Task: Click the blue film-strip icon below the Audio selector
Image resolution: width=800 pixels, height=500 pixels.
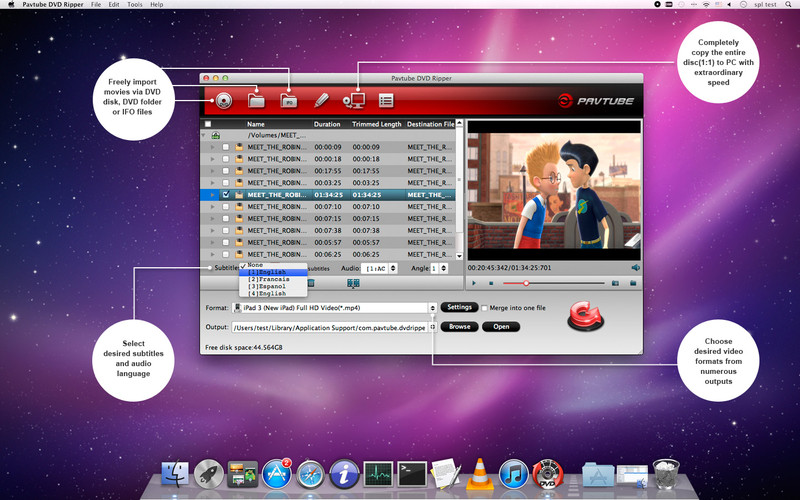Action: 353,283
